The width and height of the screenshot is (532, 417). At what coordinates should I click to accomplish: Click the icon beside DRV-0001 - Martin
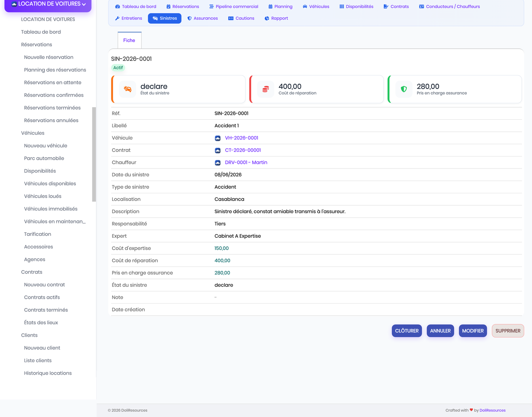click(x=218, y=163)
